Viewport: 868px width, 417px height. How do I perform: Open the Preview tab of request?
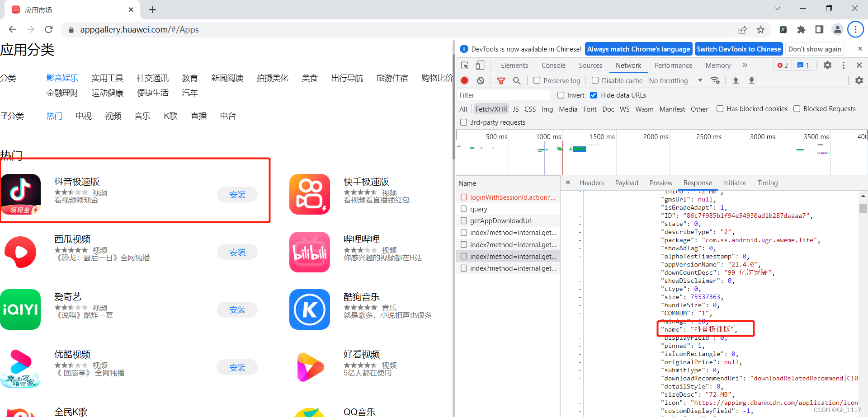[x=661, y=183]
